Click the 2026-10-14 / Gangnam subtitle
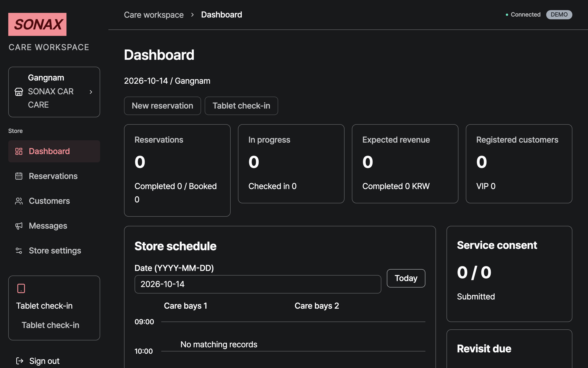The image size is (588, 368). tap(167, 81)
